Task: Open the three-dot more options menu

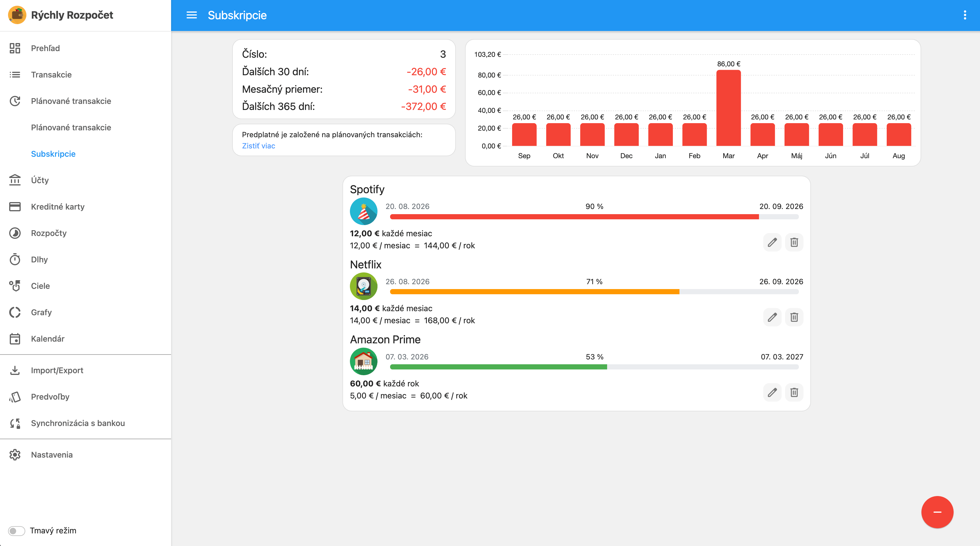Action: (x=965, y=15)
